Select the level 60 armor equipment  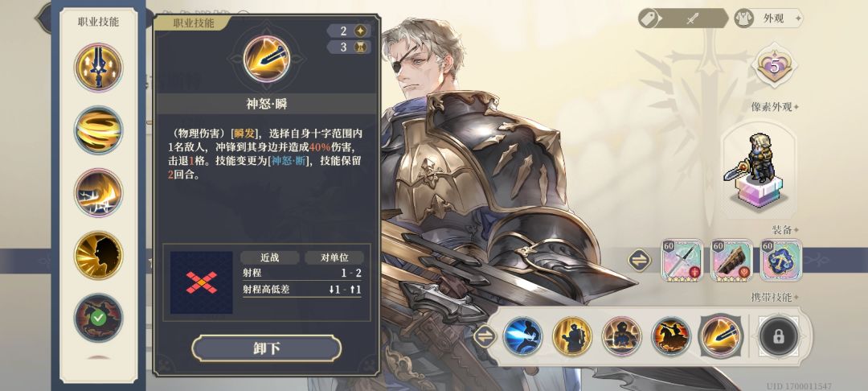pos(732,261)
